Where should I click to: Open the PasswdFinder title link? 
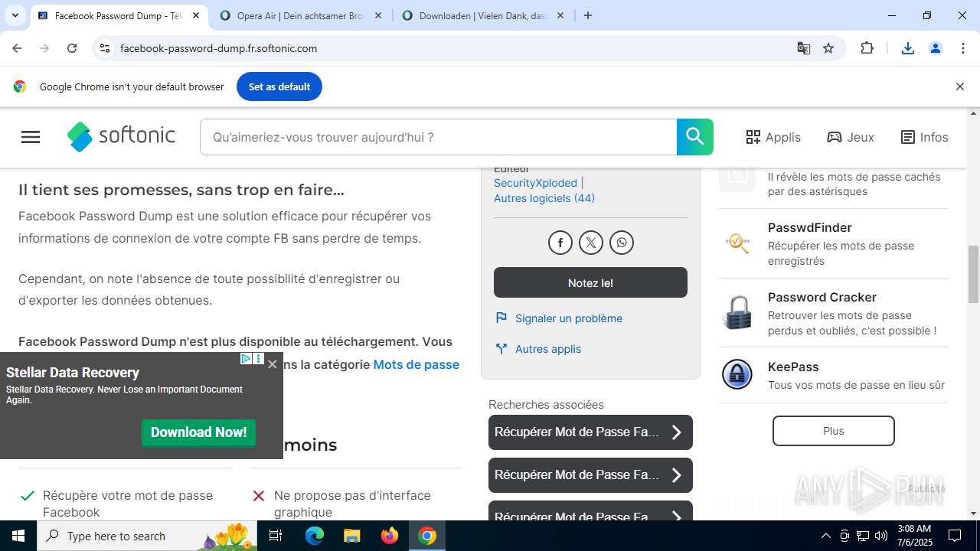[810, 227]
